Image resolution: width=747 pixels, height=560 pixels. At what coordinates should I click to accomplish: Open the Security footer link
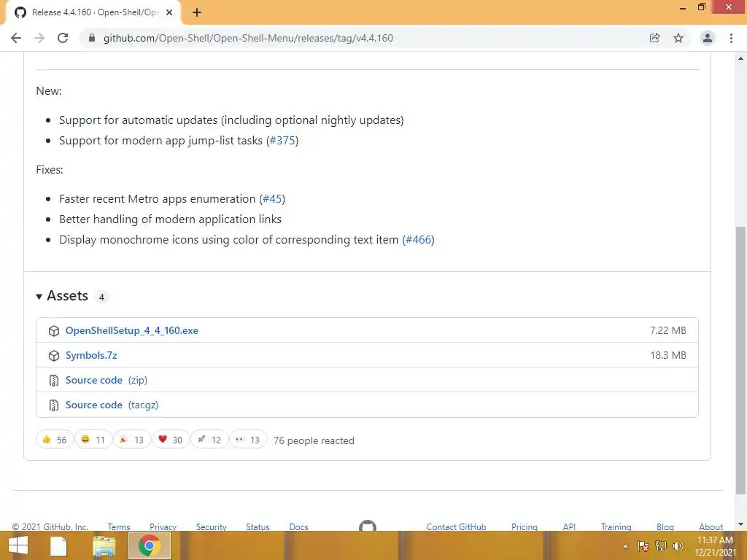[211, 526]
